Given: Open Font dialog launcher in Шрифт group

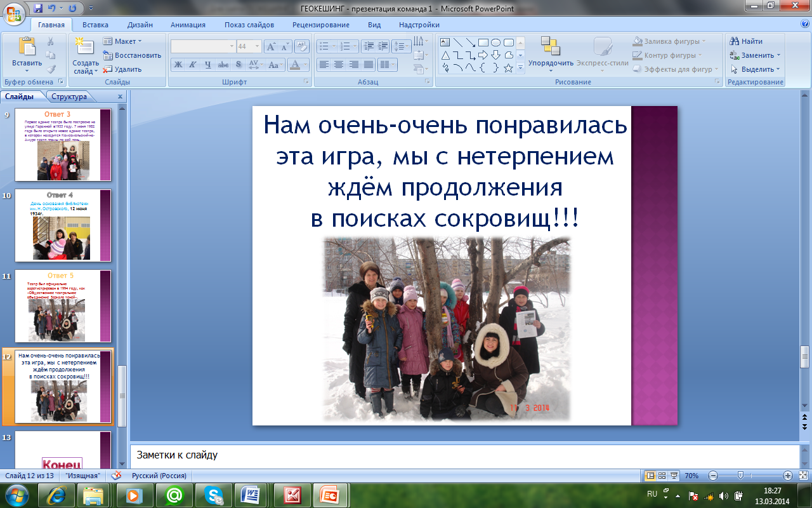Looking at the screenshot, I should click(306, 82).
